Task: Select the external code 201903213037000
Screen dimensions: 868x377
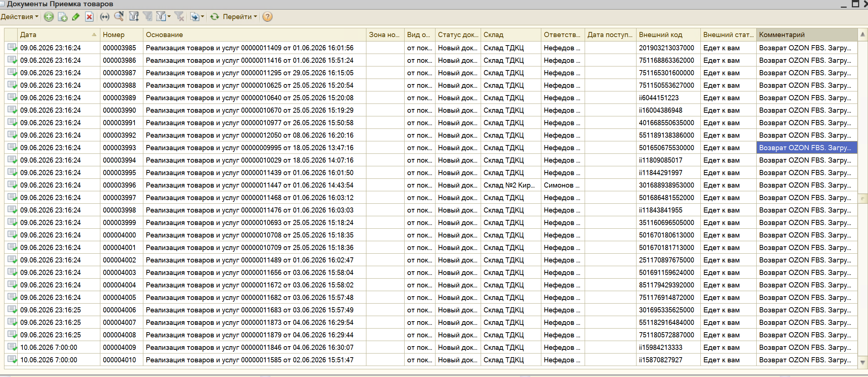Action: [x=668, y=48]
